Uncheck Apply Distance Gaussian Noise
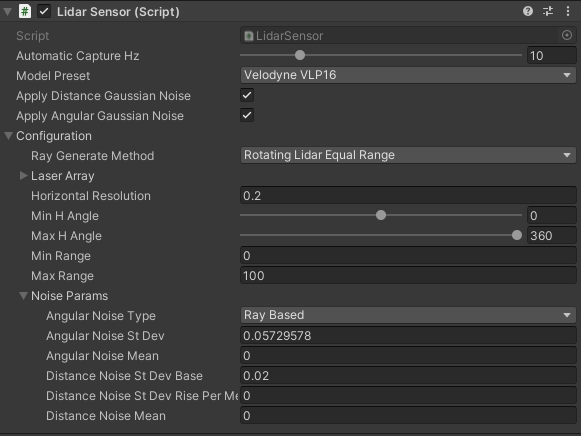This screenshot has height=436, width=581. (x=247, y=95)
